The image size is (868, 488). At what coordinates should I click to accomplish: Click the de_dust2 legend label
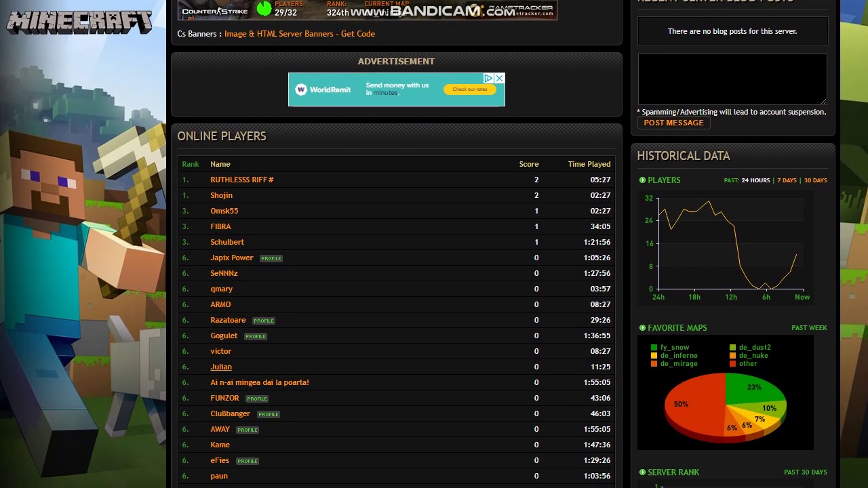tap(755, 348)
